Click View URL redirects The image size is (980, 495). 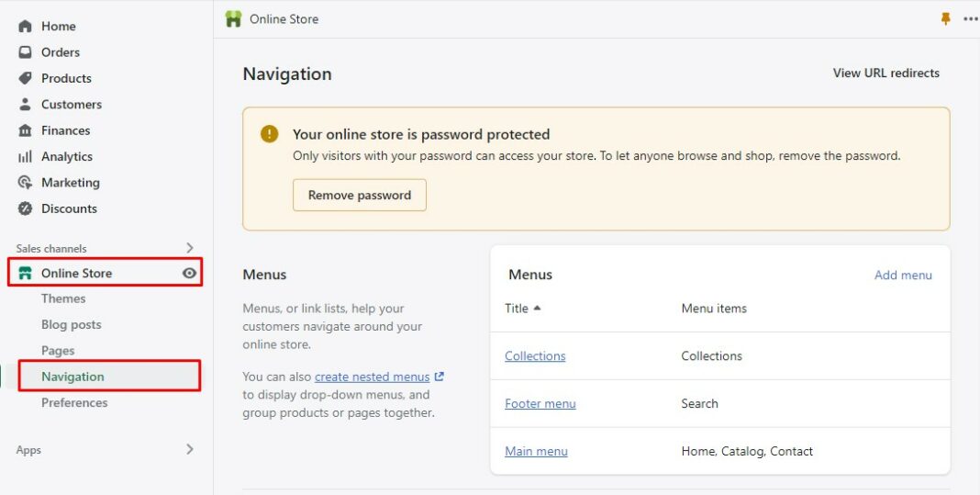885,73
